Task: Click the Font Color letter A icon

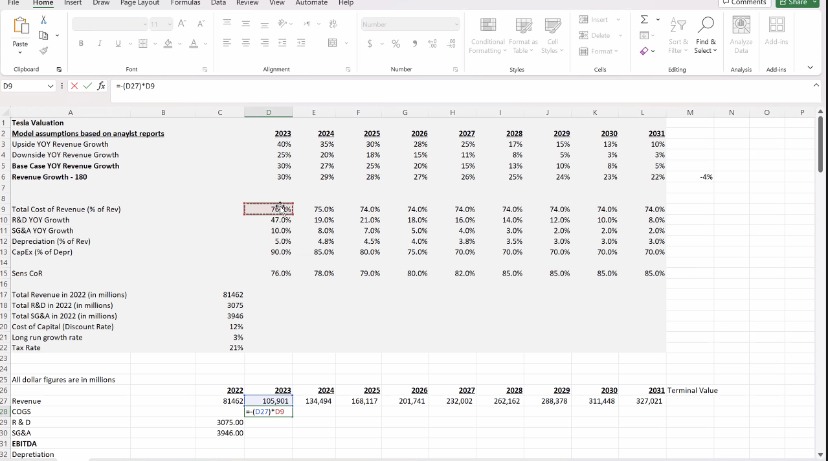Action: pyautogui.click(x=193, y=44)
